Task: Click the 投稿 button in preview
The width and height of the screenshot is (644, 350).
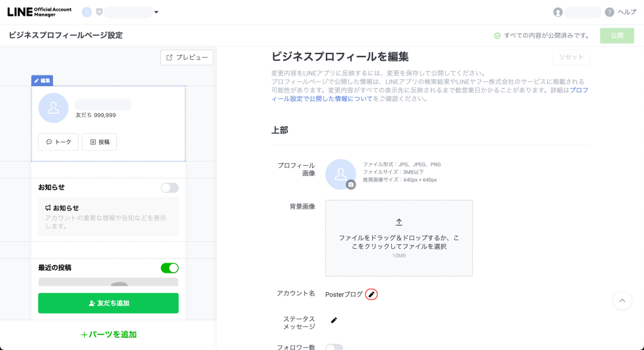Action: pyautogui.click(x=99, y=142)
